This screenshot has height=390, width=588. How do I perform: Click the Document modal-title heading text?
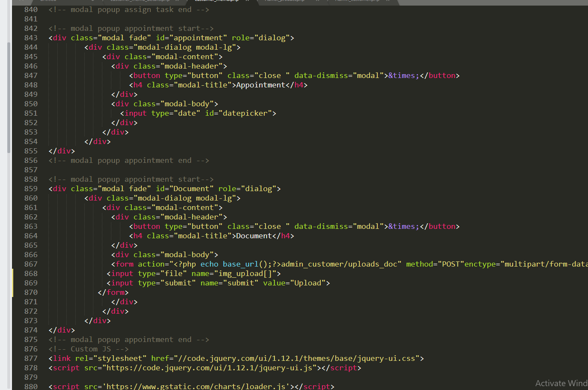click(254, 236)
